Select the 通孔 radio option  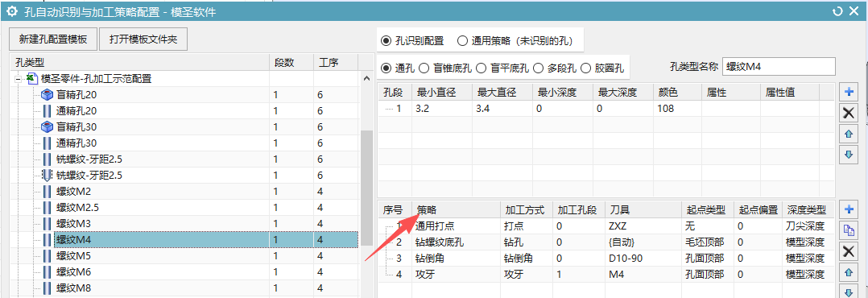click(x=386, y=68)
